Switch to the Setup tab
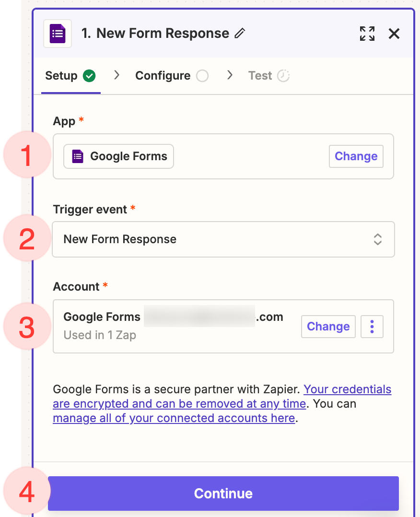Viewport: 420px width, 517px height. pos(61,76)
